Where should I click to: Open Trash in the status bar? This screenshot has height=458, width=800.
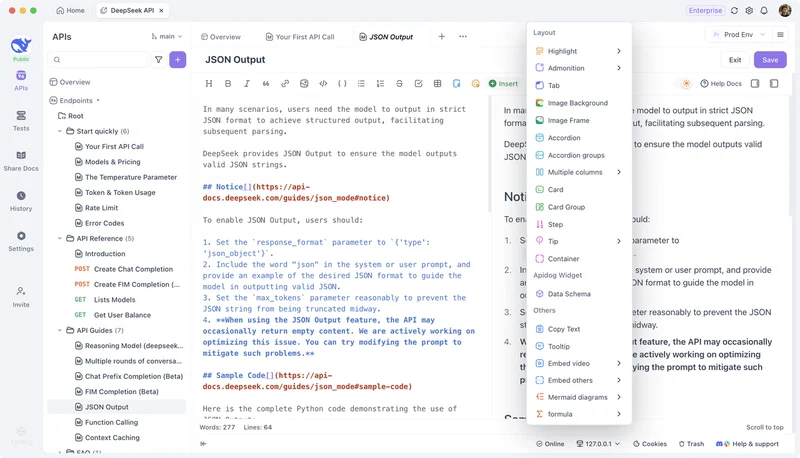click(691, 444)
